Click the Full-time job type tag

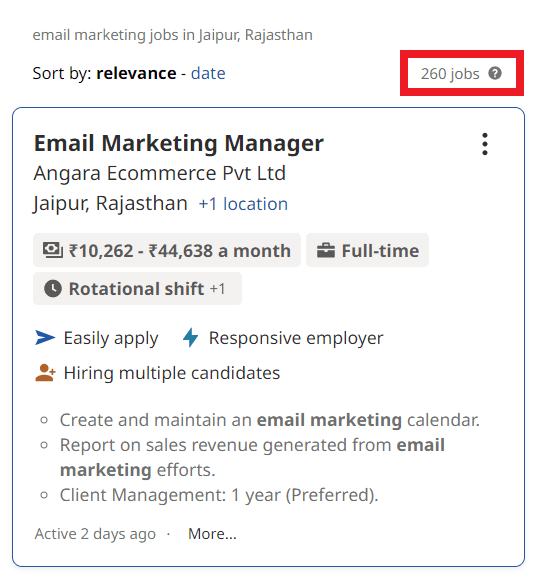click(x=367, y=250)
